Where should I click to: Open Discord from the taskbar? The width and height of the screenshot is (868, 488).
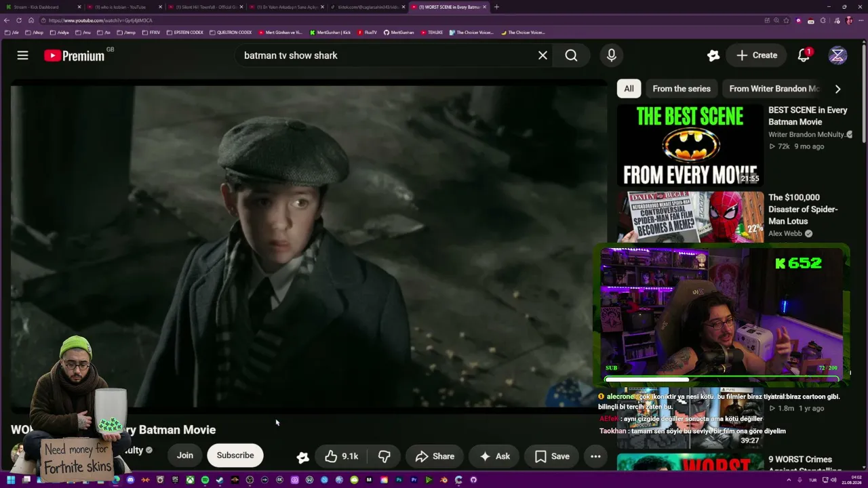point(130,480)
